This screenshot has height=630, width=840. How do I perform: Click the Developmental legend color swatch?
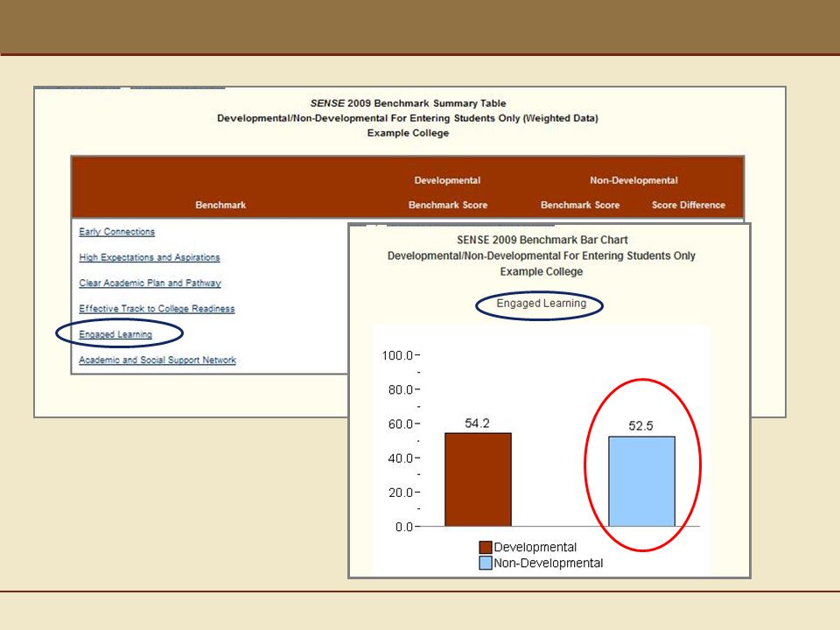(x=486, y=547)
